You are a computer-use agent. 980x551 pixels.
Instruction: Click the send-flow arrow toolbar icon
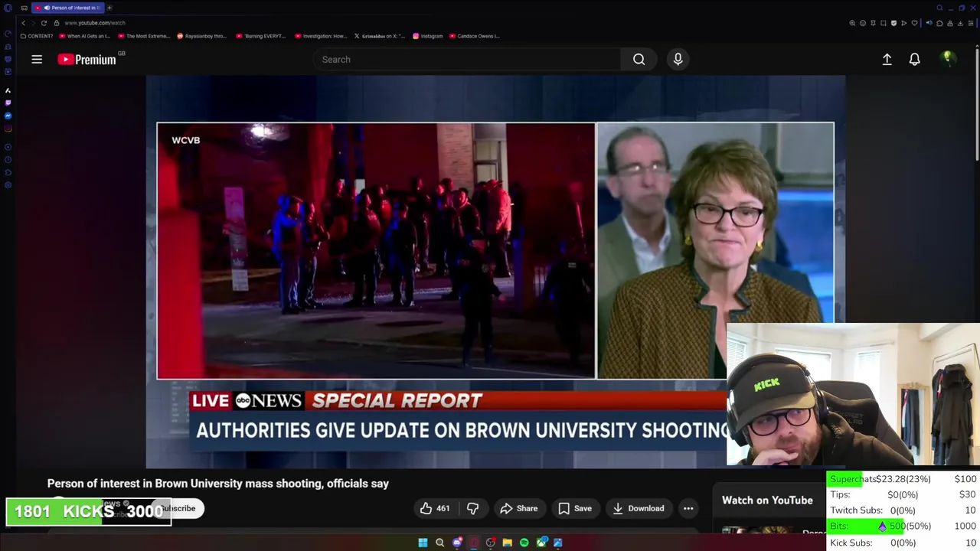[904, 23]
